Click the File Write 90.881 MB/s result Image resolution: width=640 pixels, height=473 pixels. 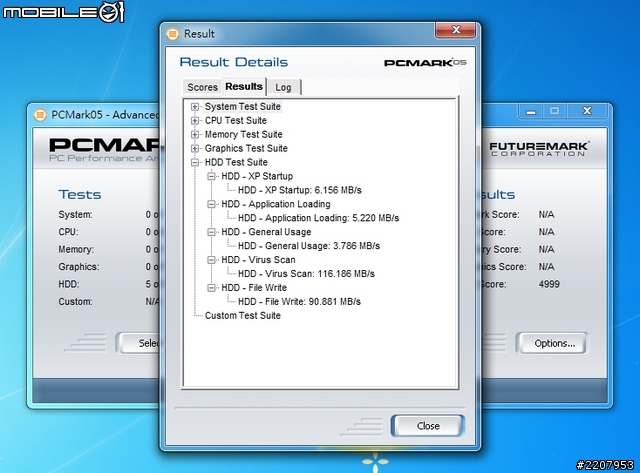pos(299,302)
